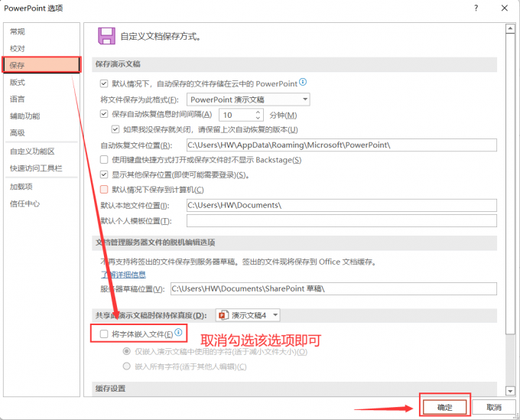Open 高级 options category

(41, 132)
